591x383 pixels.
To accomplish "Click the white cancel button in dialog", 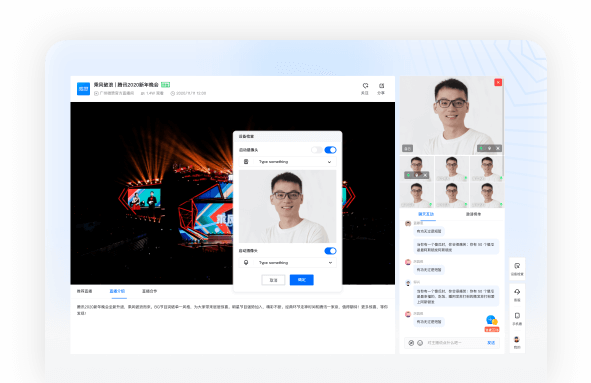I will (x=273, y=280).
